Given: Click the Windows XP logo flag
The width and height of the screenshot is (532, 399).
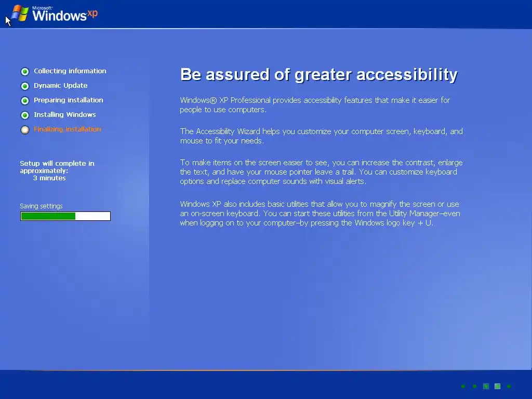Looking at the screenshot, I should (x=20, y=13).
